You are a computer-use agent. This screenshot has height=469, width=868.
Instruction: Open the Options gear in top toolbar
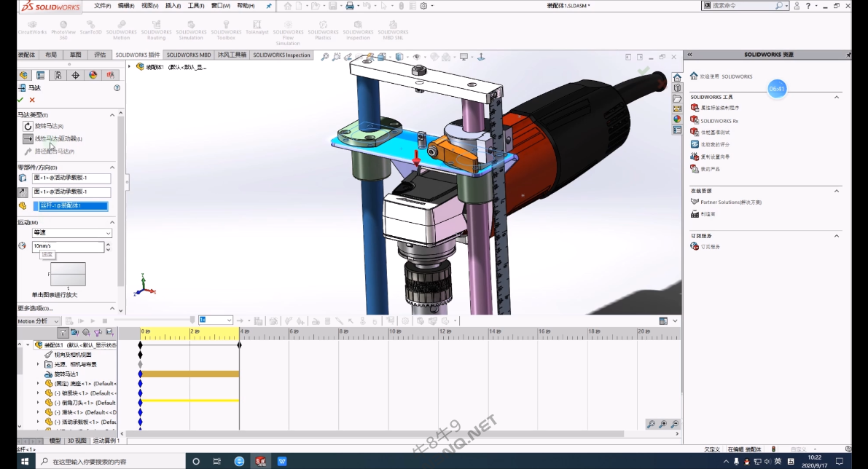pyautogui.click(x=423, y=6)
